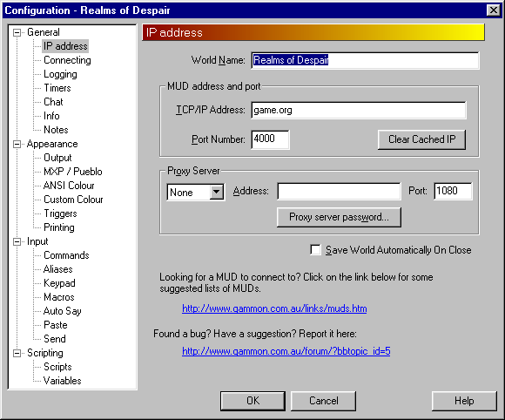Enable Save World Automatically On Close

tap(315, 250)
